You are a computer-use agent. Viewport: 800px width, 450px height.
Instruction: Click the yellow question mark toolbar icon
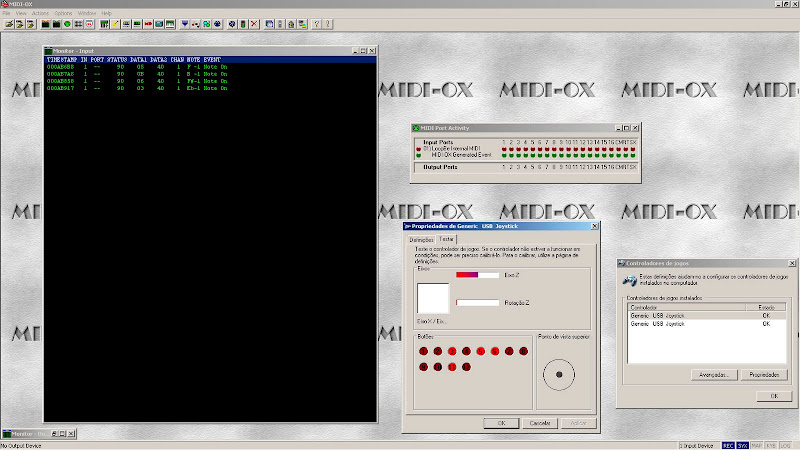[x=317, y=24]
